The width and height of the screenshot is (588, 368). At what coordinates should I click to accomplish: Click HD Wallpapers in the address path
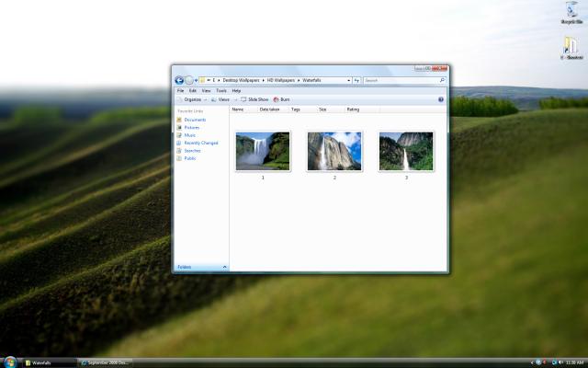[x=281, y=80]
